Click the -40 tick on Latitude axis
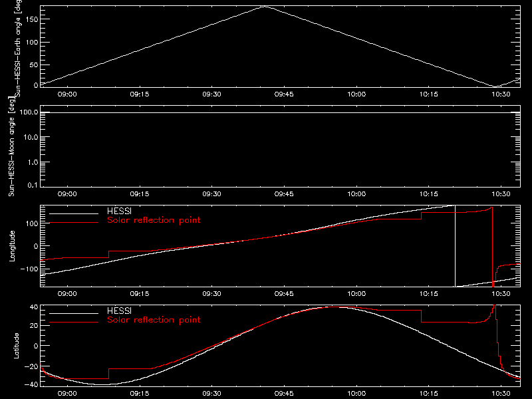This screenshot has height=399, width=532. tap(31, 385)
